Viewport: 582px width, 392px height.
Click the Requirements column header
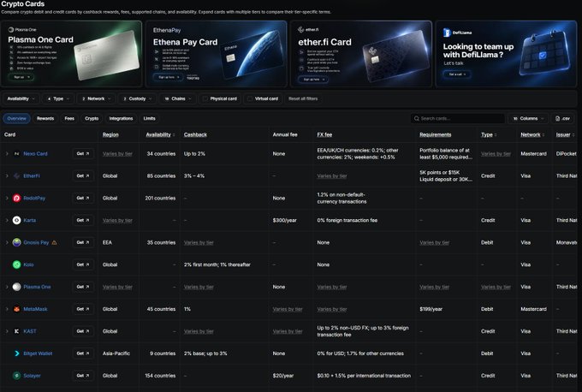coord(436,134)
